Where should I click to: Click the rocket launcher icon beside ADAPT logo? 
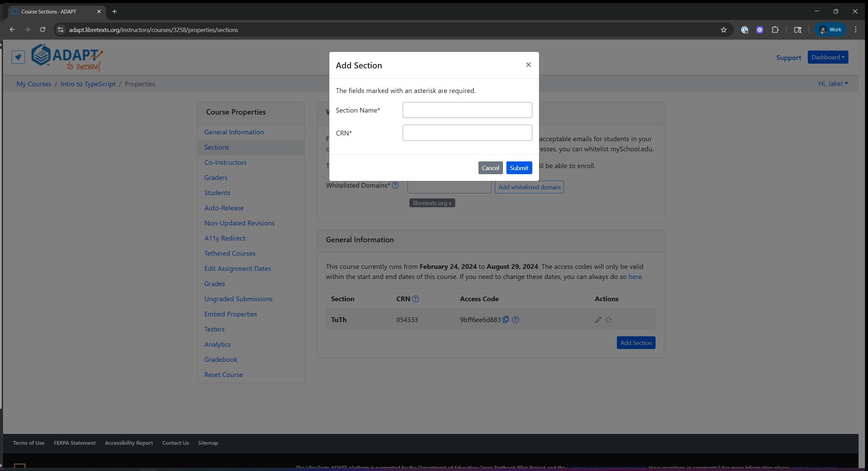(x=18, y=57)
